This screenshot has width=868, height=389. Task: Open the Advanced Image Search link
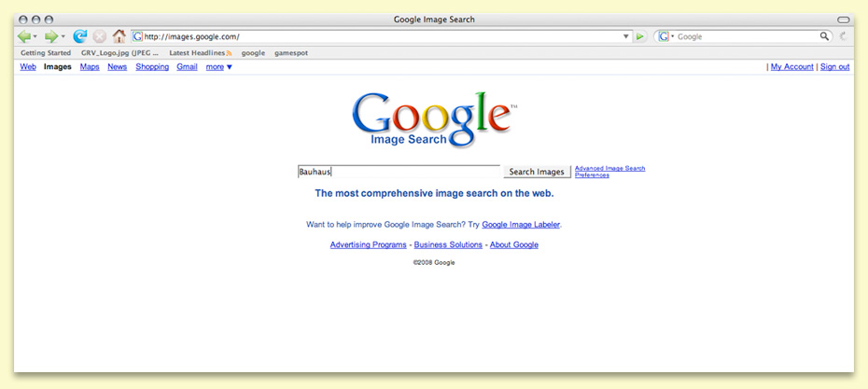609,168
